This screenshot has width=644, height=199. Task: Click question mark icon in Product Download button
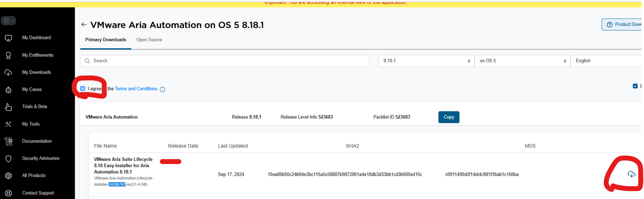coord(609,25)
